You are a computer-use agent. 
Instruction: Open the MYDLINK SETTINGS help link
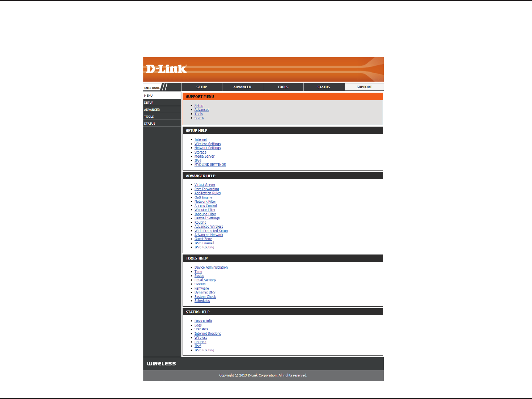coord(210,165)
